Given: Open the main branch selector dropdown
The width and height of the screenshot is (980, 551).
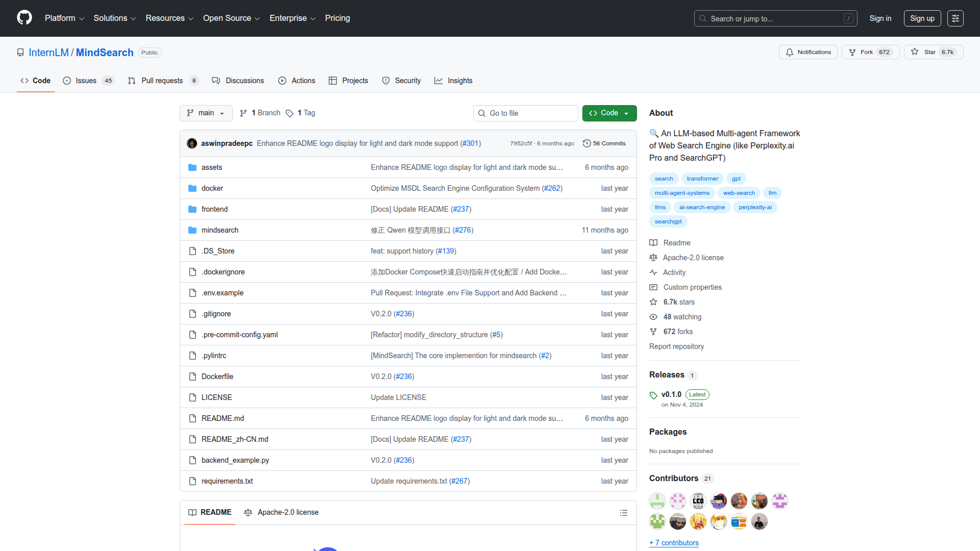Looking at the screenshot, I should point(206,113).
